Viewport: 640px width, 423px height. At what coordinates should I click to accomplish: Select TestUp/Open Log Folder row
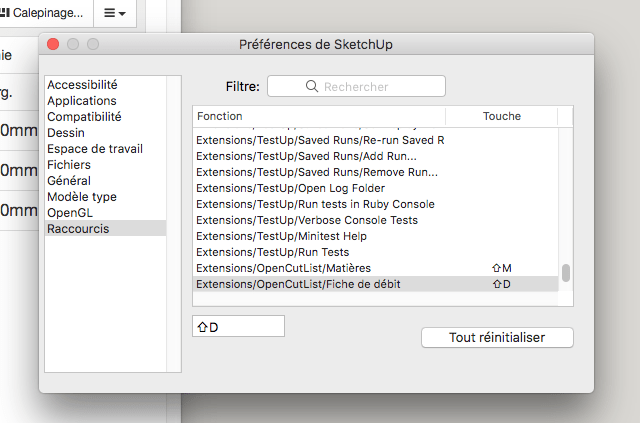point(376,188)
